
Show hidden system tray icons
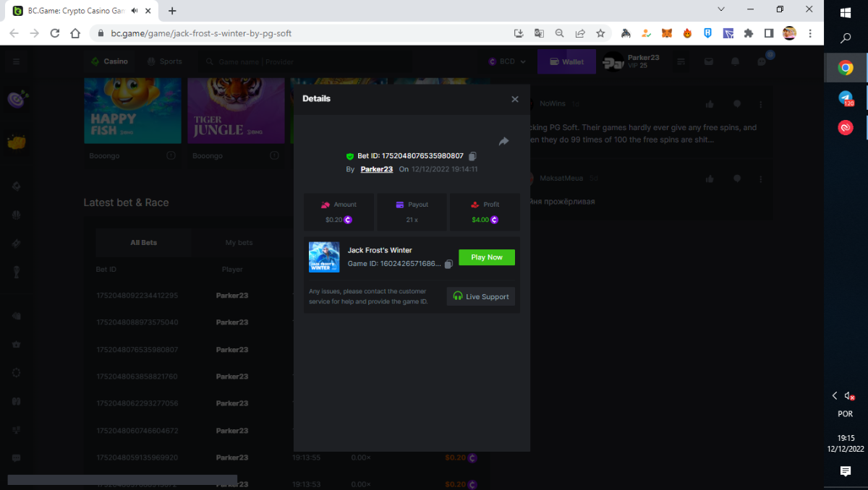click(x=835, y=395)
